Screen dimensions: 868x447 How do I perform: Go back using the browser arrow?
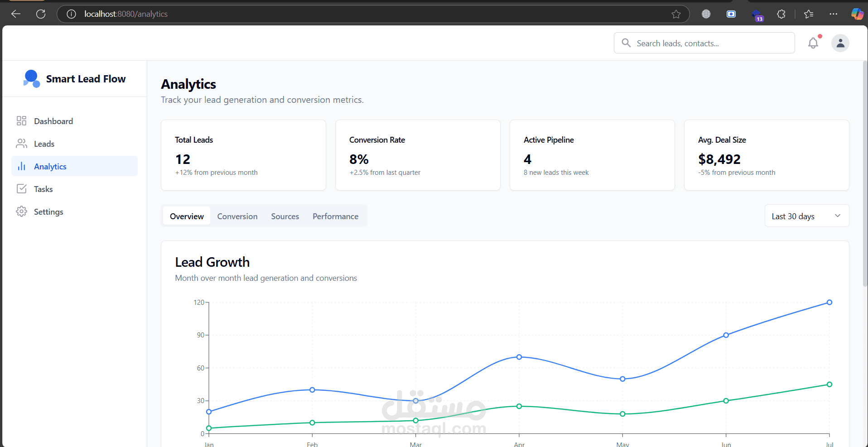[16, 14]
